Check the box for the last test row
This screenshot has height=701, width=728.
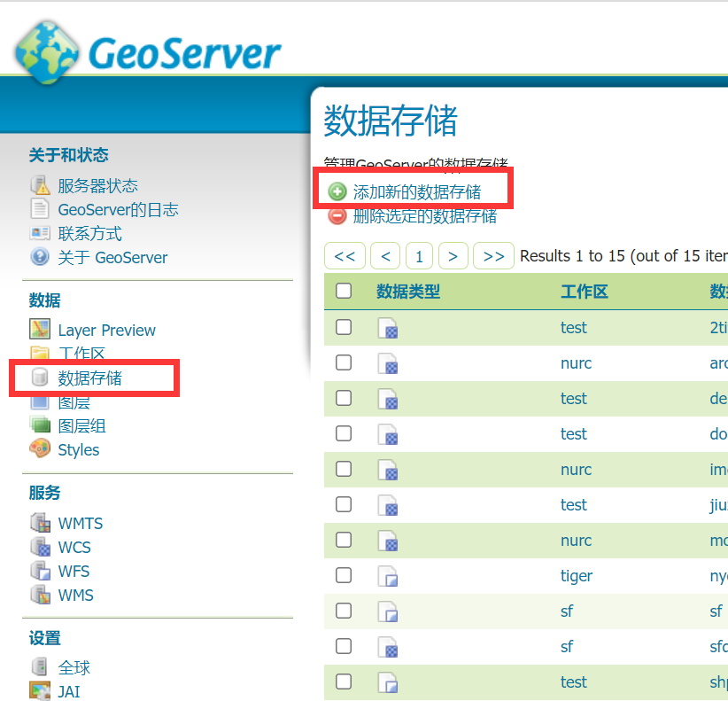(x=344, y=682)
